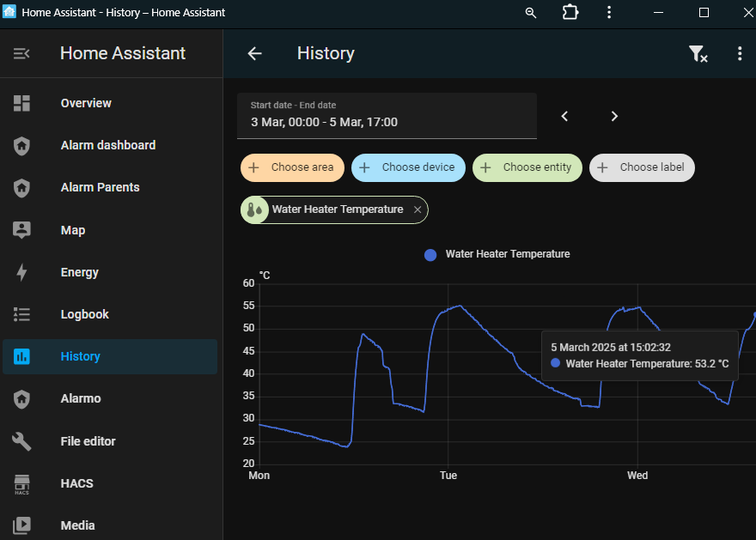The width and height of the screenshot is (756, 540).
Task: Go to next date range
Action: pyautogui.click(x=613, y=116)
